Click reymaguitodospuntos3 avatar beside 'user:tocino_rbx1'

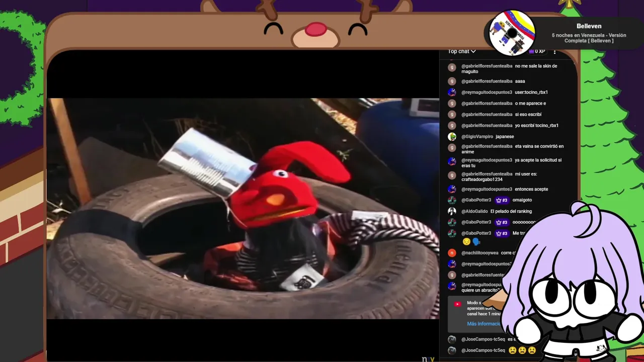(x=452, y=92)
